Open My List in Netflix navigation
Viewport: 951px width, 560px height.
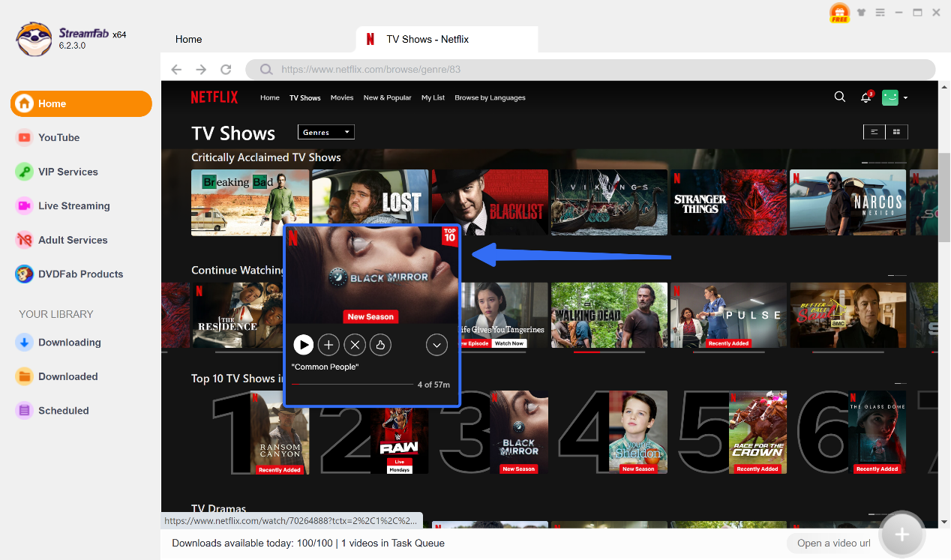pyautogui.click(x=433, y=97)
